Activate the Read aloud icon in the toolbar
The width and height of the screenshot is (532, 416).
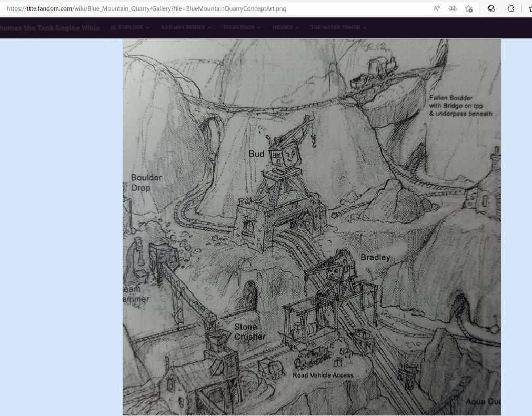coord(436,8)
